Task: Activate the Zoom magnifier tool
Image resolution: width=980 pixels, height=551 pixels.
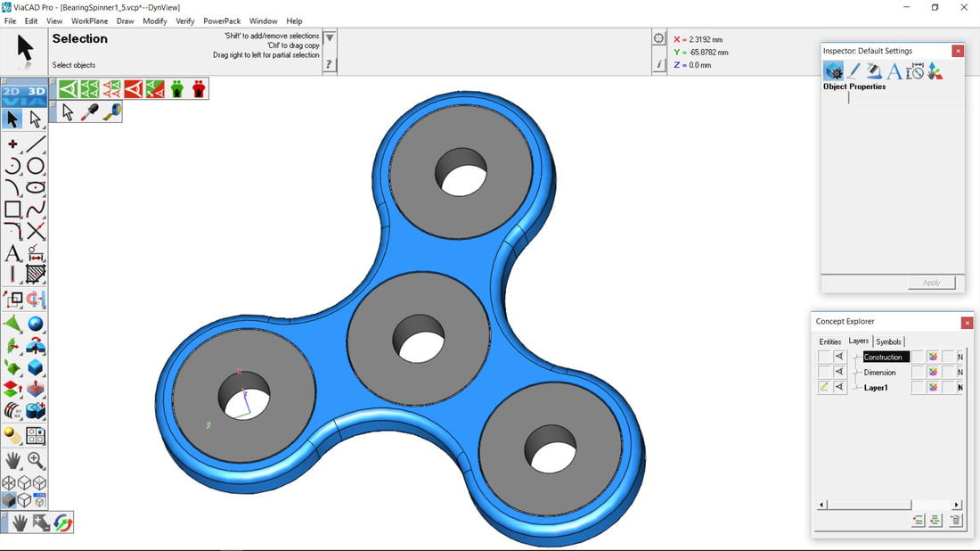Action: [x=36, y=460]
